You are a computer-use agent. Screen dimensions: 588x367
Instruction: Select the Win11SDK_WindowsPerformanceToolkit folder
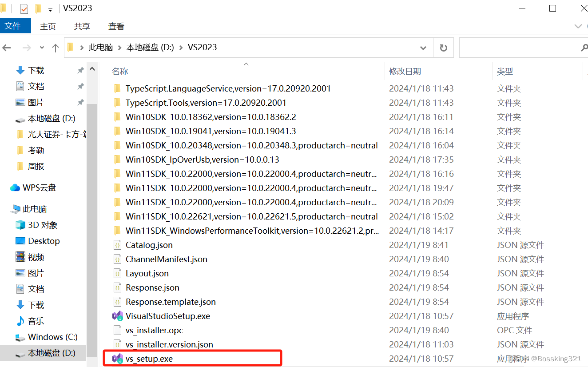pyautogui.click(x=252, y=231)
